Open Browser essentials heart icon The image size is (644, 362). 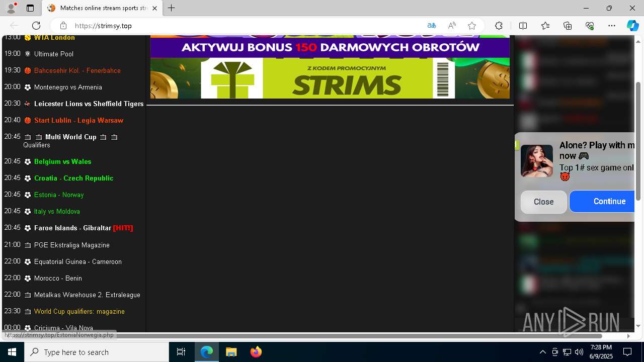590,26
